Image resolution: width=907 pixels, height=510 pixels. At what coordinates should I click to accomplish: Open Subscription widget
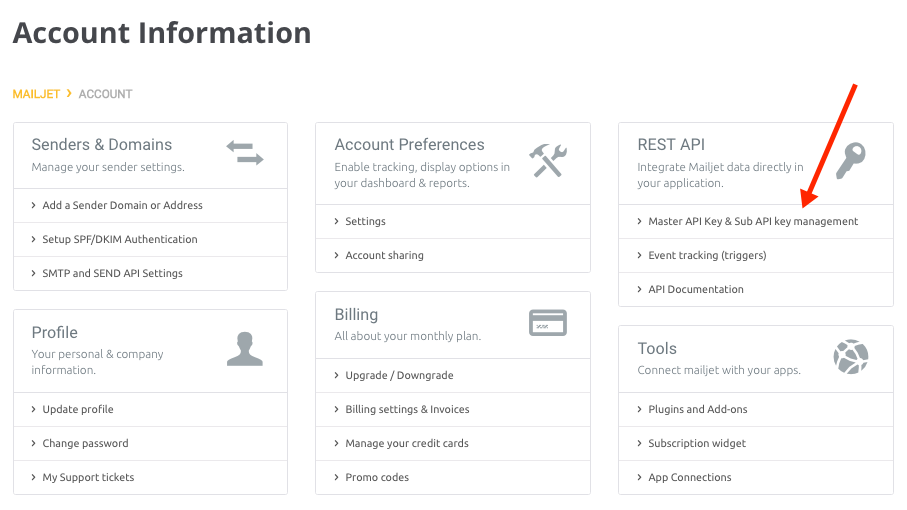[697, 444]
